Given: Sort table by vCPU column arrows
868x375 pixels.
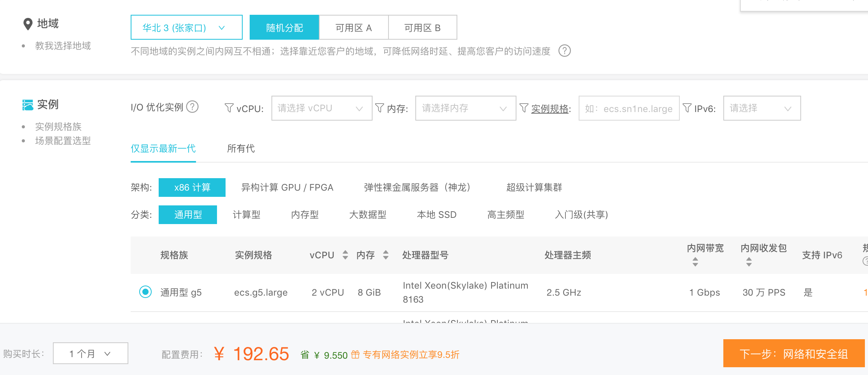Looking at the screenshot, I should (x=345, y=255).
